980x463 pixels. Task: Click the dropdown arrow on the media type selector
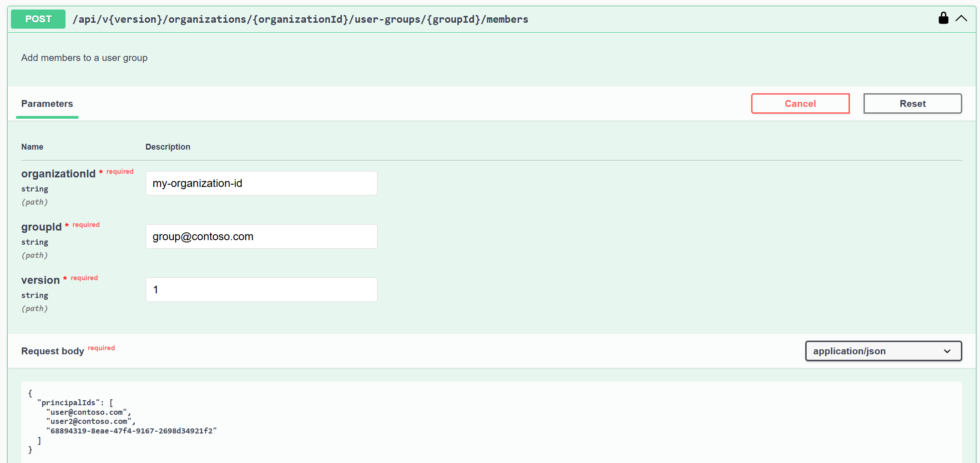[948, 351]
